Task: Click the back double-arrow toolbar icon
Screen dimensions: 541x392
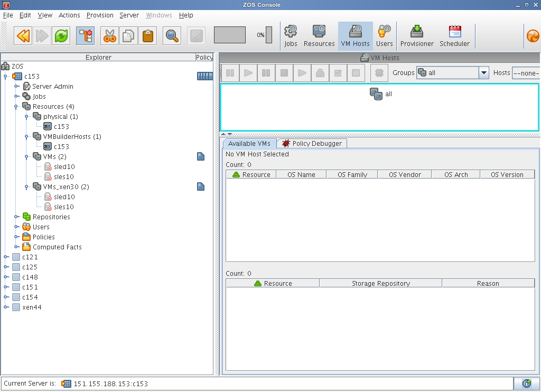Action: pyautogui.click(x=23, y=36)
